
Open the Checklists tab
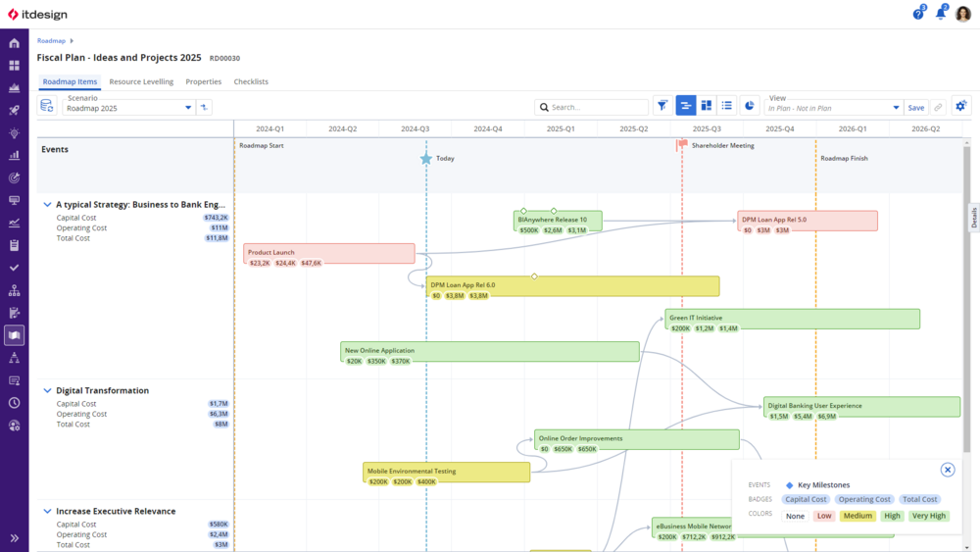251,81
